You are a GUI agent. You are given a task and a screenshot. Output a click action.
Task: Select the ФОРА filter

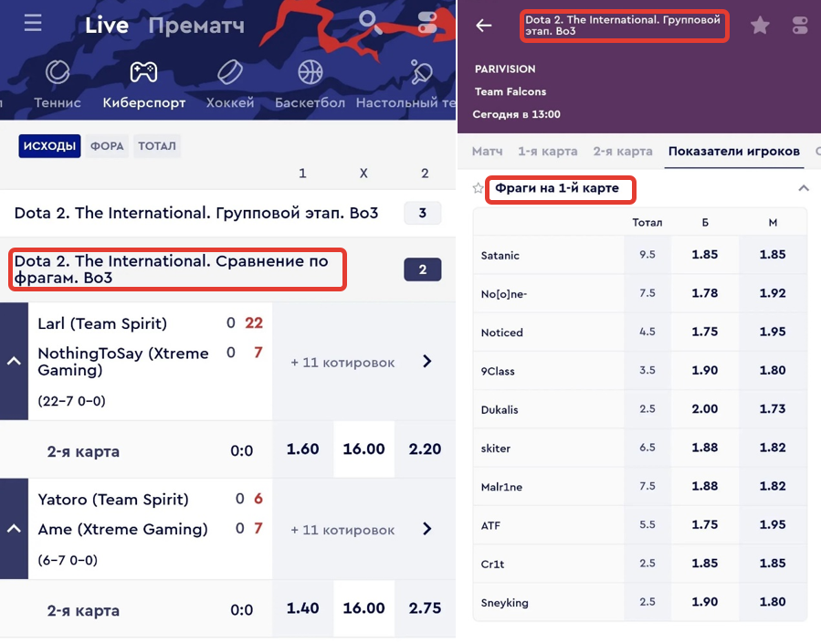107,146
